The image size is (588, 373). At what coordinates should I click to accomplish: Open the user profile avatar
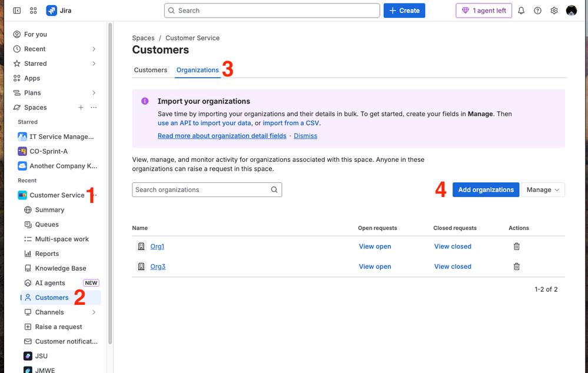click(x=571, y=11)
